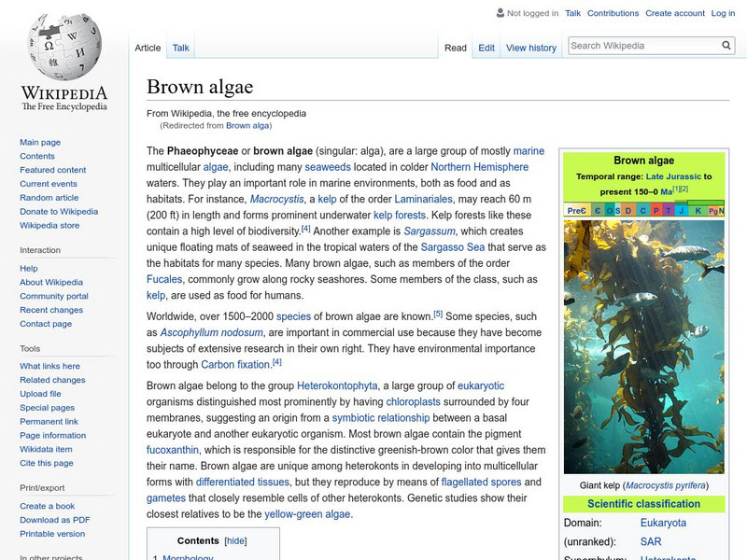Viewport: 747px width, 560px height.
Task: Follow the Laminariales link
Action: (x=423, y=199)
